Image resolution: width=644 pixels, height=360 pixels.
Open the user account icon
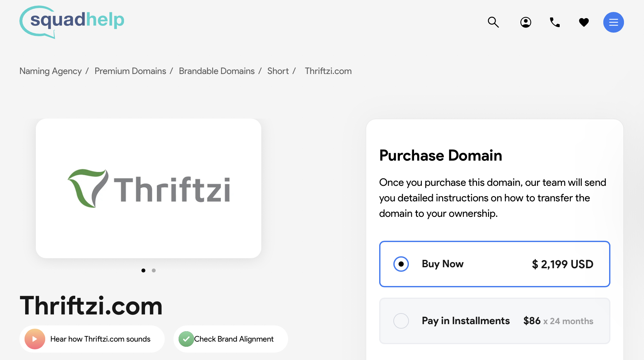click(525, 22)
